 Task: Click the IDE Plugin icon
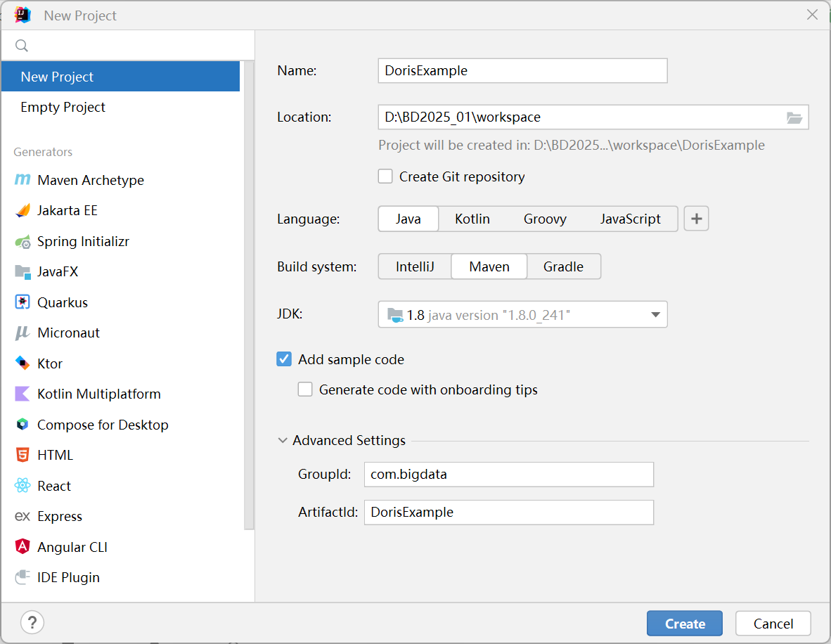[22, 577]
